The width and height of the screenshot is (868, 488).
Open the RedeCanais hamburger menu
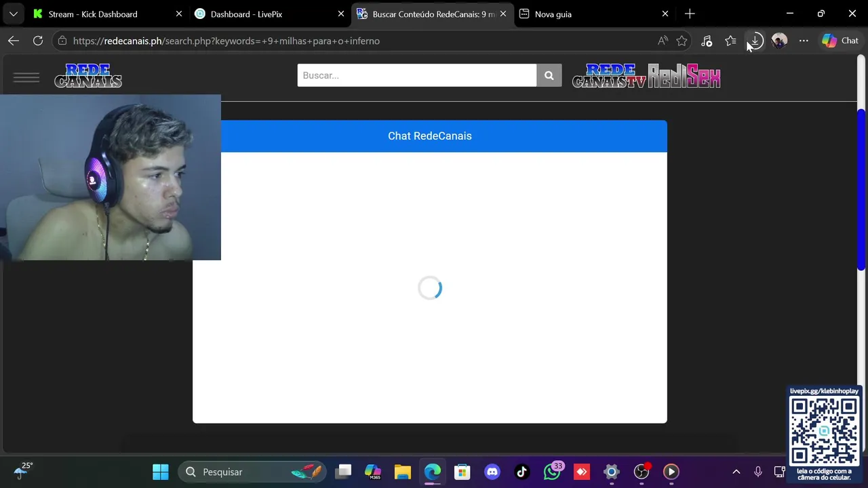click(x=26, y=77)
